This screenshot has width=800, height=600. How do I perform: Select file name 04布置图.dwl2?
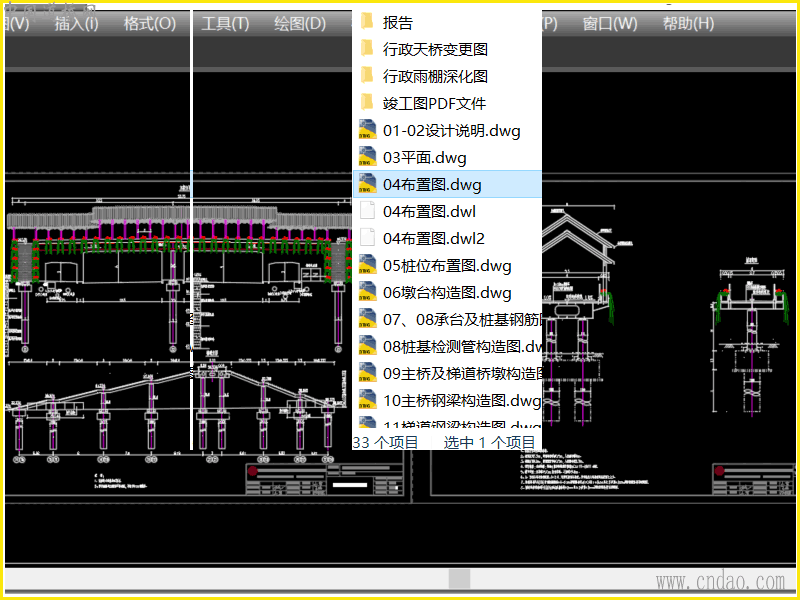pyautogui.click(x=434, y=239)
